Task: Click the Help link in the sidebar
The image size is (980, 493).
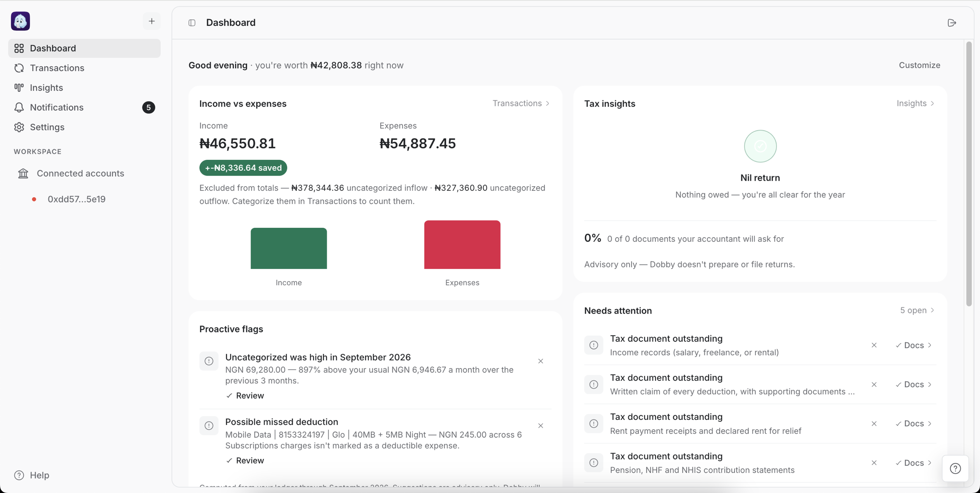Action: click(x=32, y=475)
